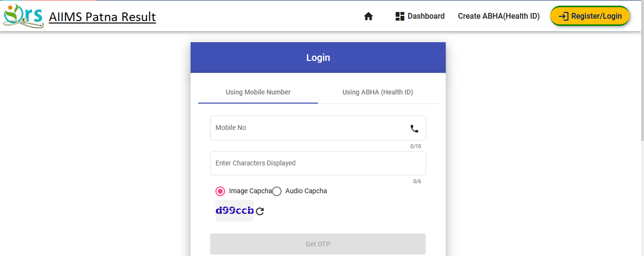This screenshot has height=256, width=644.
Task: Click the phone icon in Mobile No field
Action: [x=414, y=128]
